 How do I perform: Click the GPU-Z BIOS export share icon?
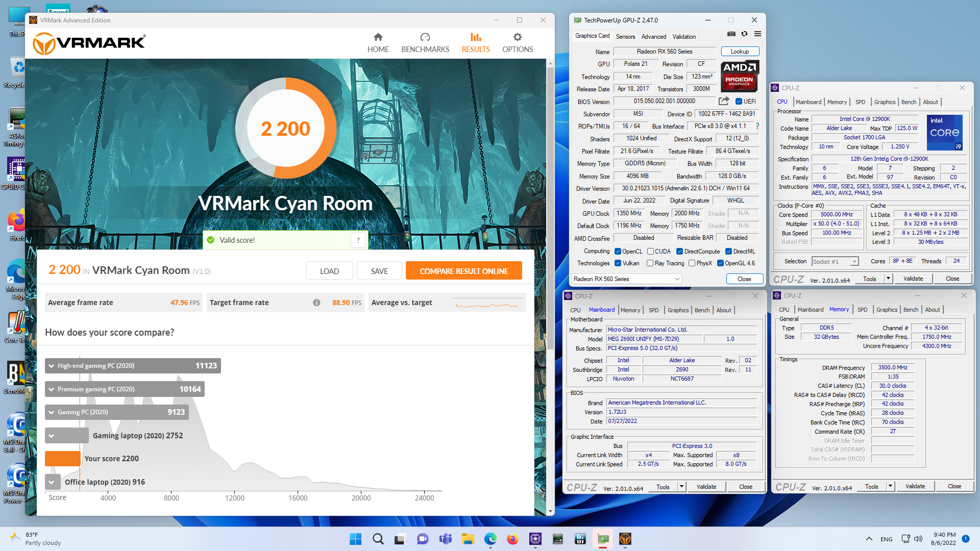[x=724, y=101]
